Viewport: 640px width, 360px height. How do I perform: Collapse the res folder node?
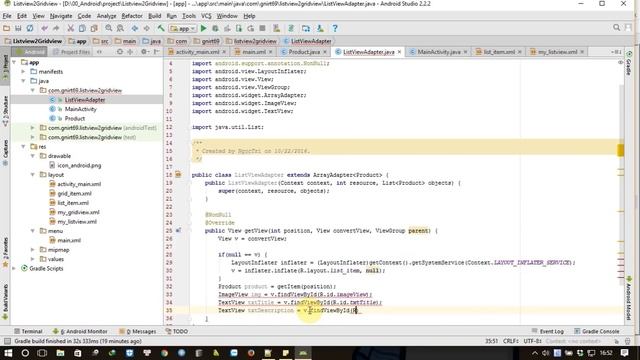tap(24, 147)
